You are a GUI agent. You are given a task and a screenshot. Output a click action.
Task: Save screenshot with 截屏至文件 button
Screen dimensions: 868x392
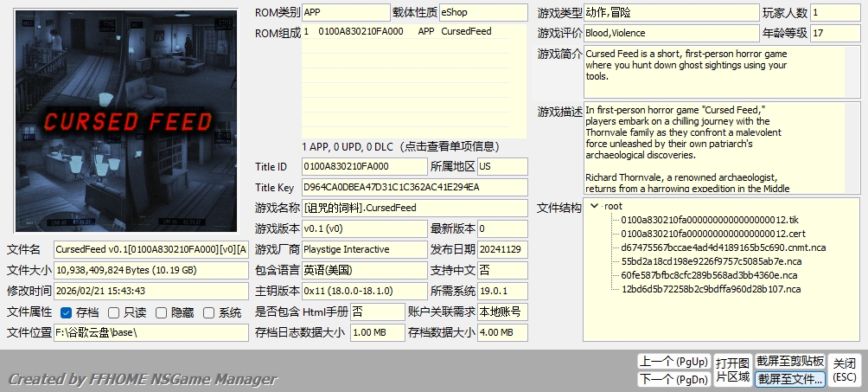pos(790,379)
